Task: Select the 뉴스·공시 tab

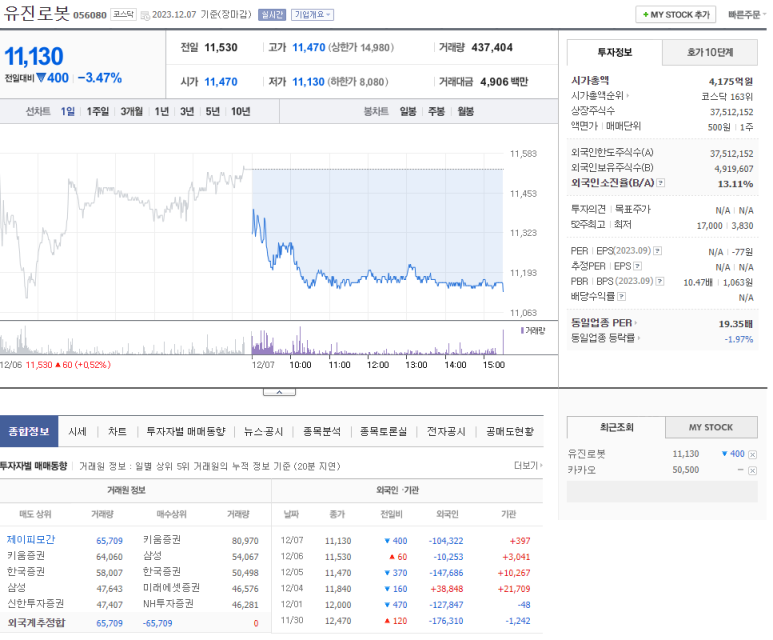Action: [x=264, y=431]
